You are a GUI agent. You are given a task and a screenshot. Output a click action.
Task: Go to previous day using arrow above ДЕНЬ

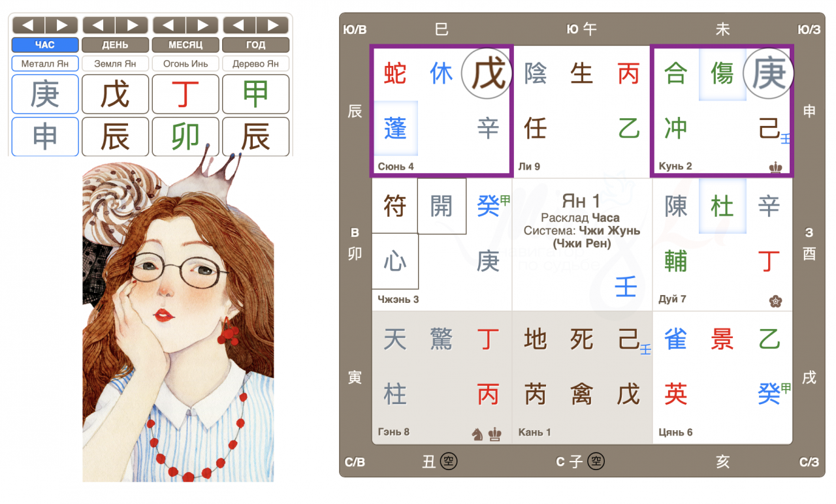coord(99,25)
